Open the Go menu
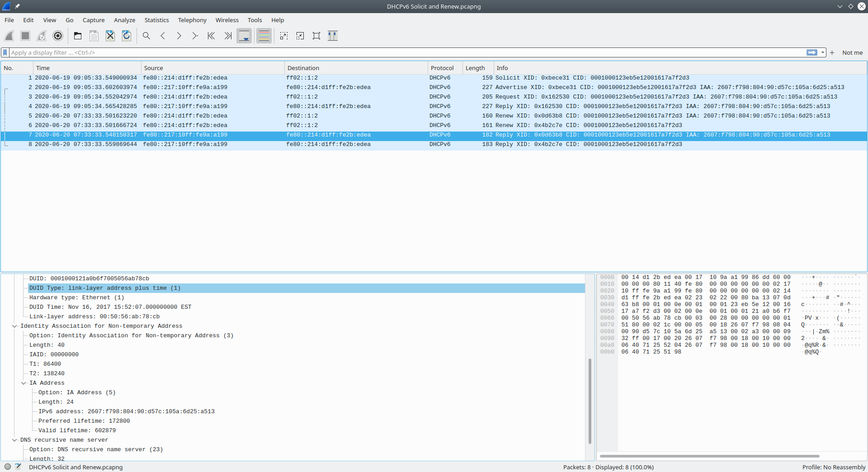 [70, 20]
